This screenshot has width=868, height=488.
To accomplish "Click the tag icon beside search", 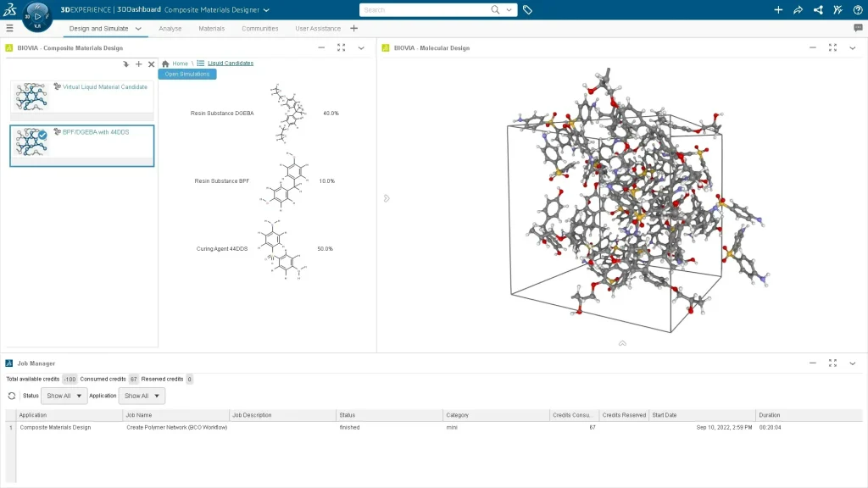I will coord(527,10).
